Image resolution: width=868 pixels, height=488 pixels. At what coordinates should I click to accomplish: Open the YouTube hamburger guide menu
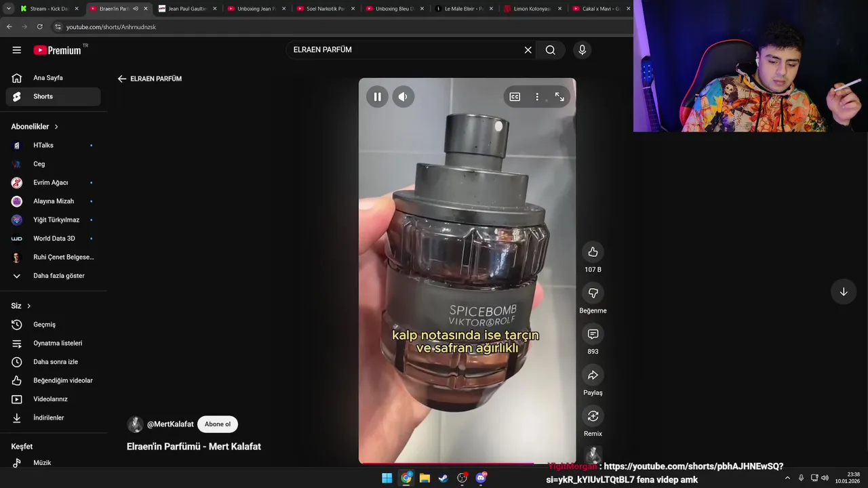click(17, 50)
